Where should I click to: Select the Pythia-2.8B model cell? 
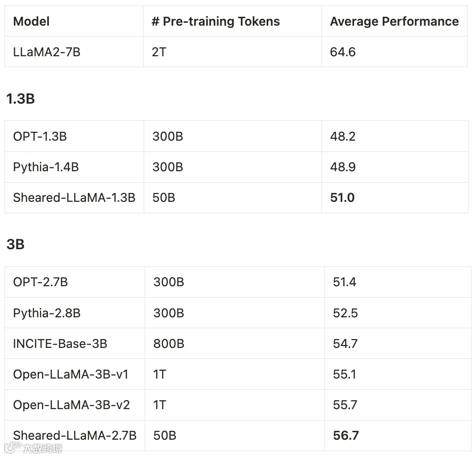click(x=47, y=313)
